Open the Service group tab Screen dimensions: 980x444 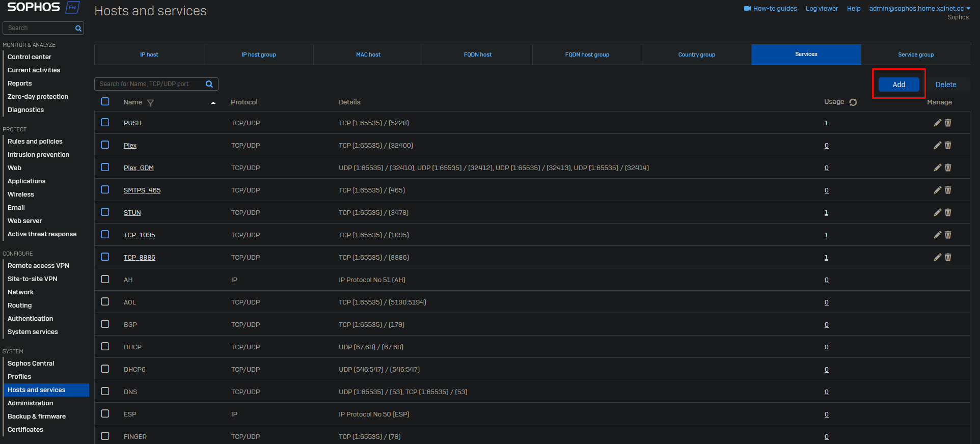(x=915, y=54)
